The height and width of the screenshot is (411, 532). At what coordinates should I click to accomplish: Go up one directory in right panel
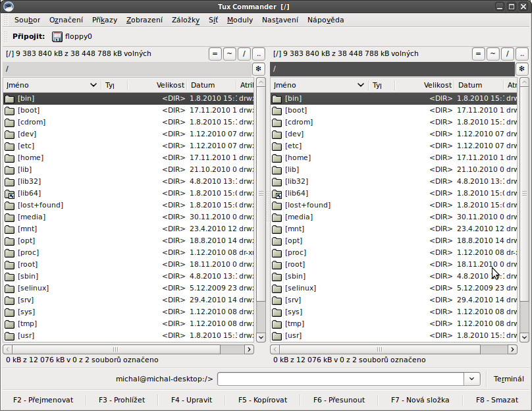click(522, 53)
